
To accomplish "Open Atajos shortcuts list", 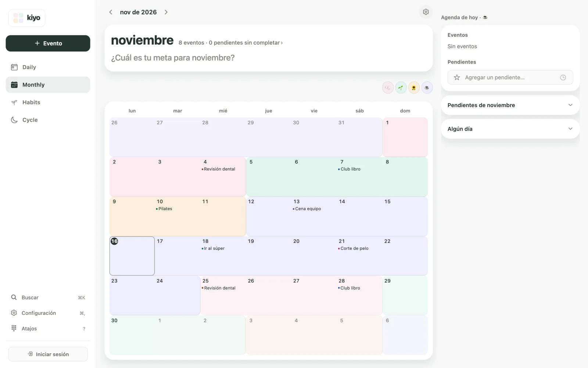I will click(48, 328).
